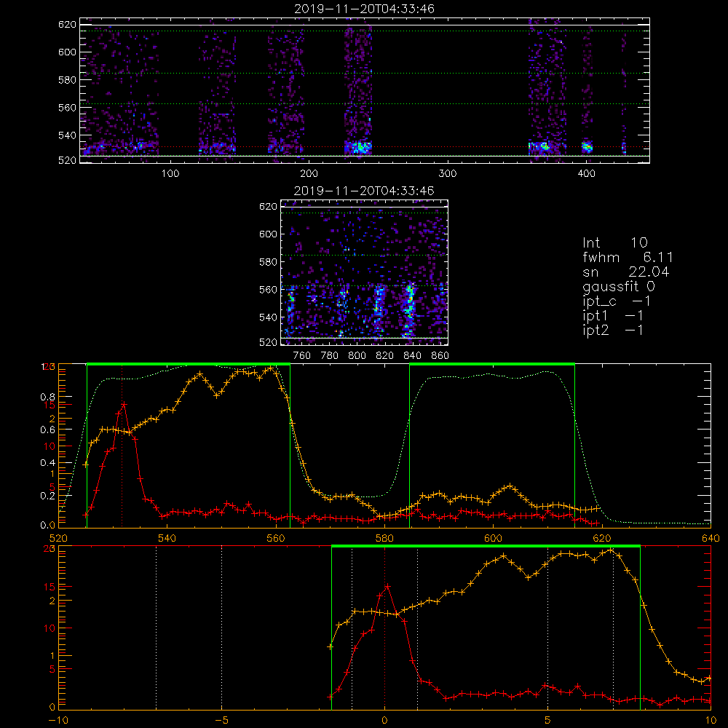Click x-axis label 800 on middle spectrogram

(x=357, y=356)
